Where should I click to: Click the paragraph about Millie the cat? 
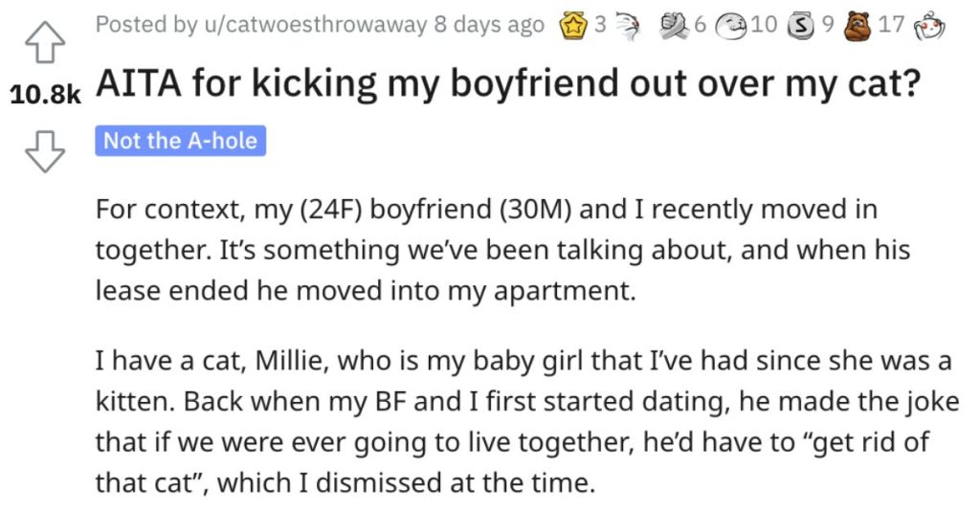click(x=527, y=421)
